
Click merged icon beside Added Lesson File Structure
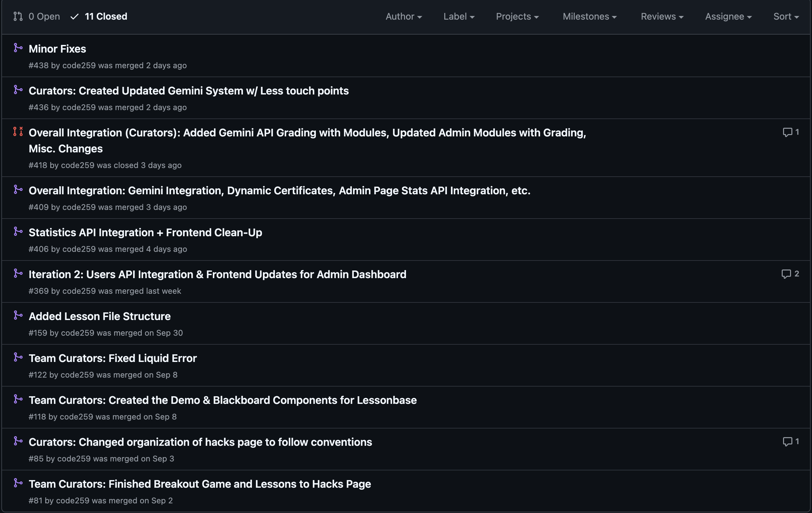coord(18,315)
